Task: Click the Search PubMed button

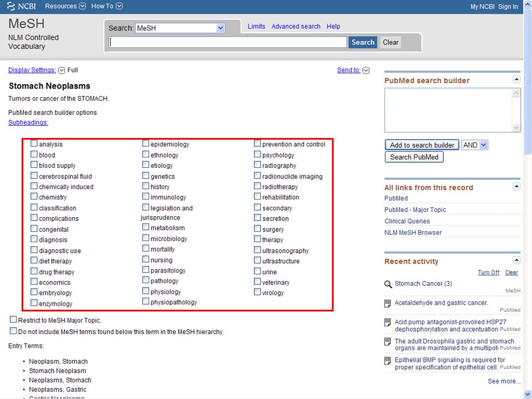Action: [414, 157]
